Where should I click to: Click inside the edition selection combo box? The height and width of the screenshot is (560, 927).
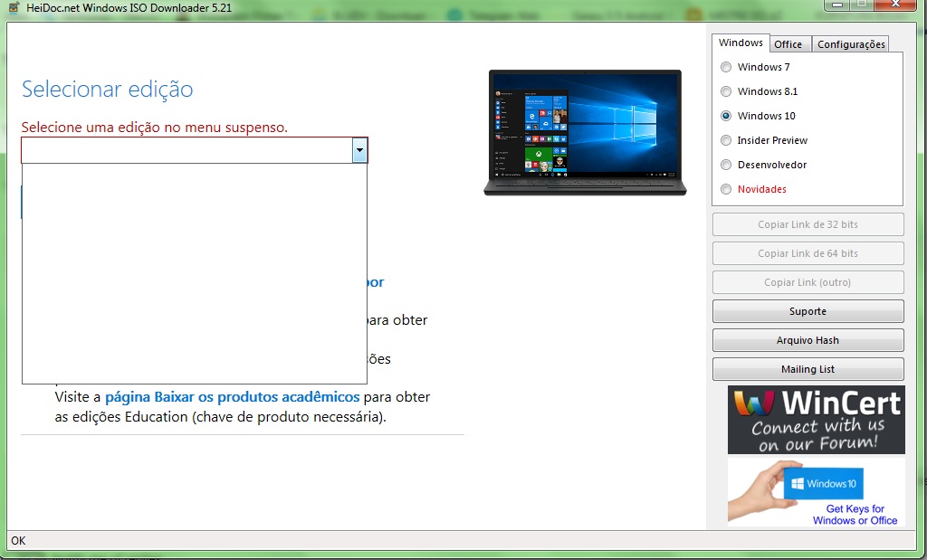pyautogui.click(x=186, y=150)
